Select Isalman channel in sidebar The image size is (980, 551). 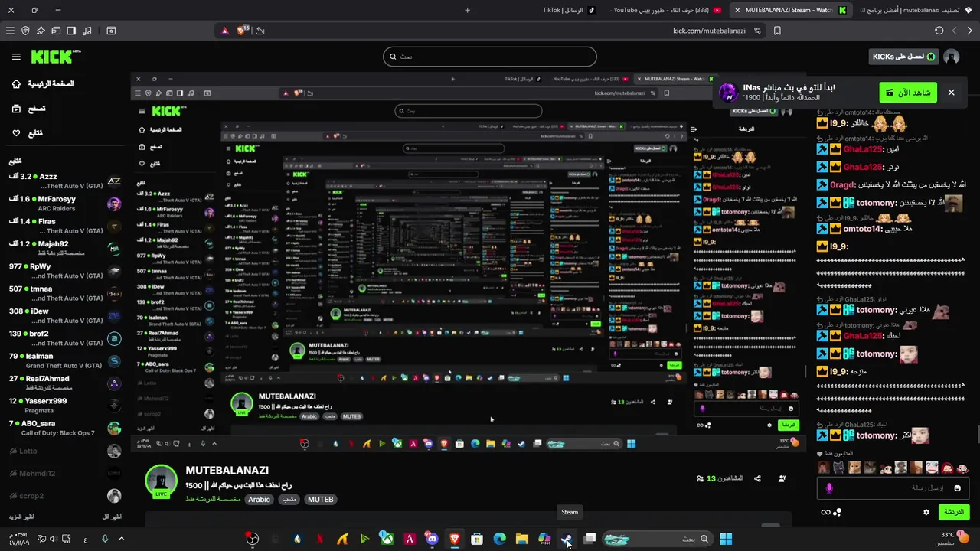coord(65,360)
